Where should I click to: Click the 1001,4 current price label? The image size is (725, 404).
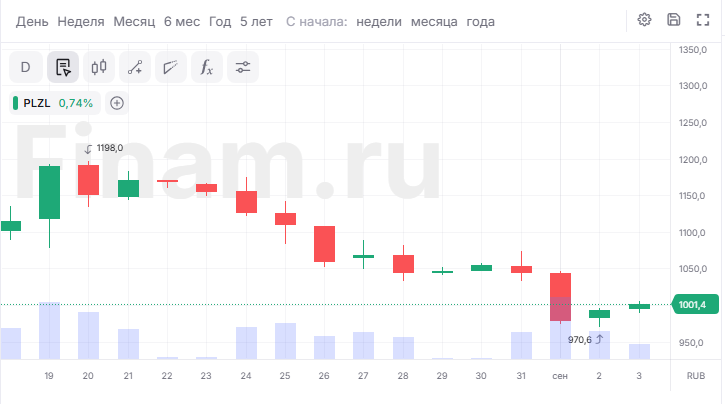695,305
